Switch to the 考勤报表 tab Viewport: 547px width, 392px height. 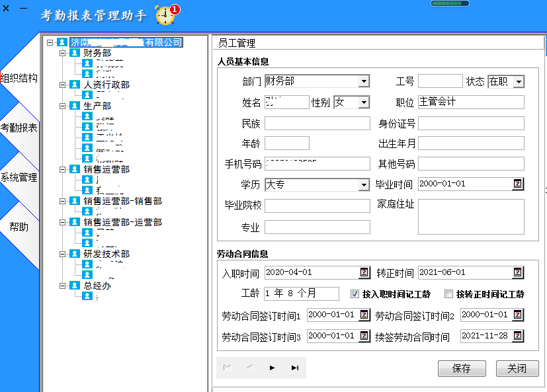pyautogui.click(x=19, y=128)
